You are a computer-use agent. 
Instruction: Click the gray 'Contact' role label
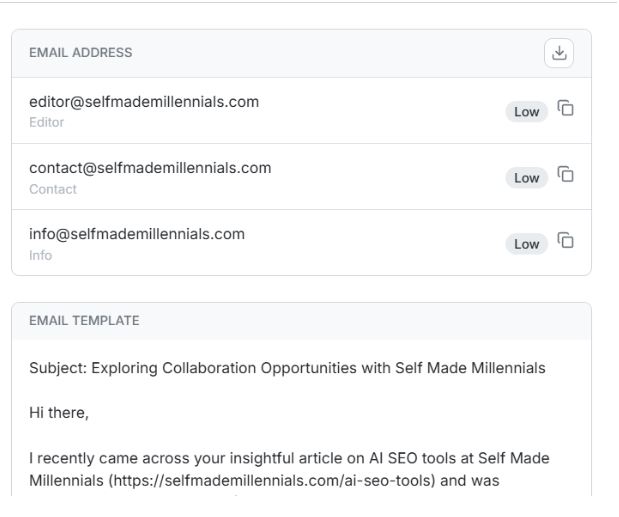(49, 188)
